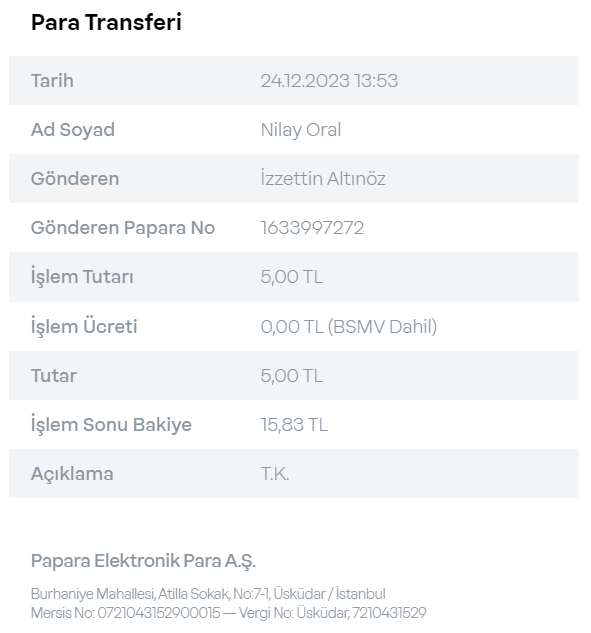This screenshot has width=591, height=633.
Task: Click İşlem Tutarı value 5,00 TL
Action: (291, 277)
